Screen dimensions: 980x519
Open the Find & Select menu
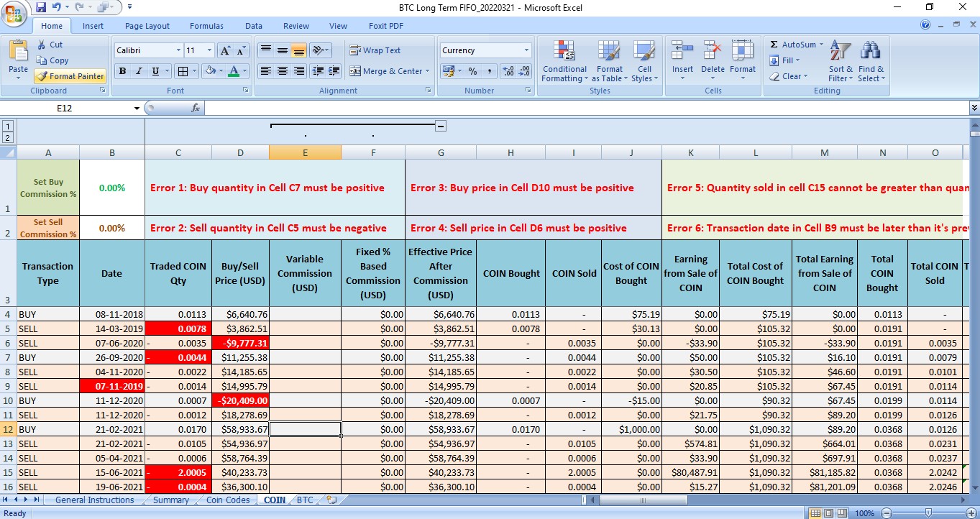(871, 61)
